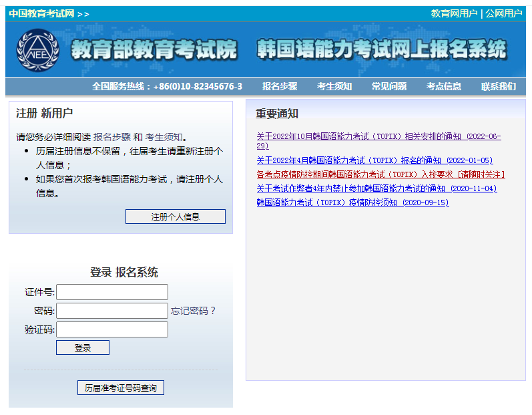Click the 注册个人信息 button
The height and width of the screenshot is (415, 532).
click(x=176, y=217)
